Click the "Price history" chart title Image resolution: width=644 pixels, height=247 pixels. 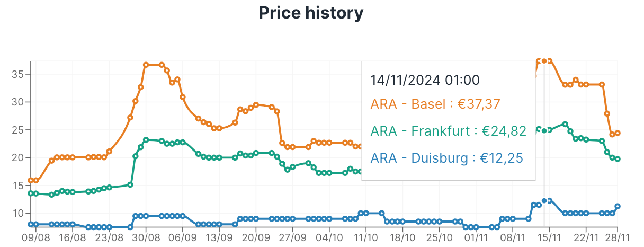click(x=311, y=13)
